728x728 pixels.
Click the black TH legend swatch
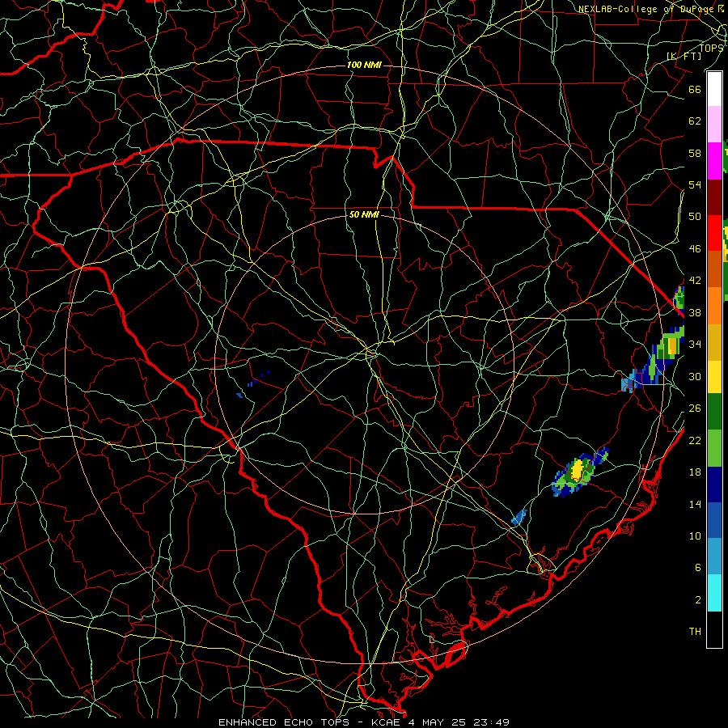point(714,629)
